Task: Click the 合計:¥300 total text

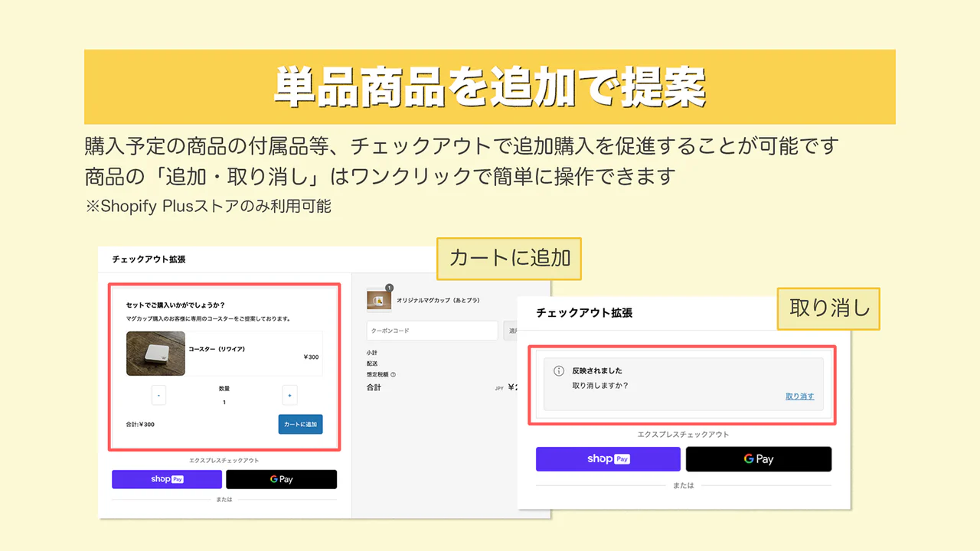Action: 140,424
